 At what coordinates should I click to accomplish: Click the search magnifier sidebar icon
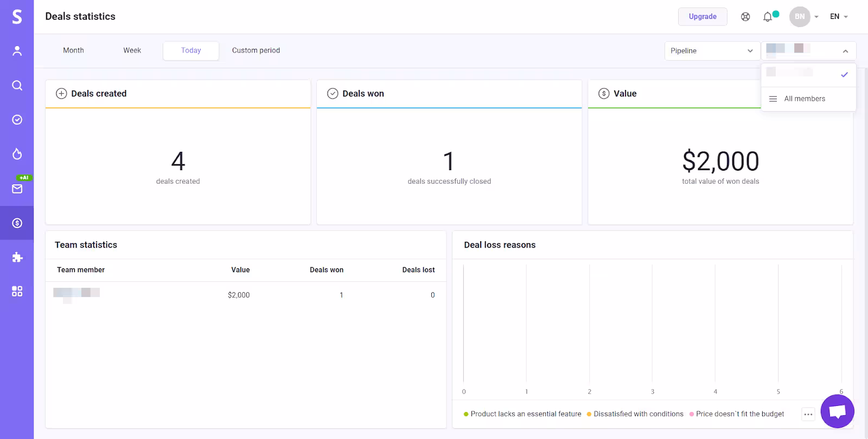coord(17,86)
